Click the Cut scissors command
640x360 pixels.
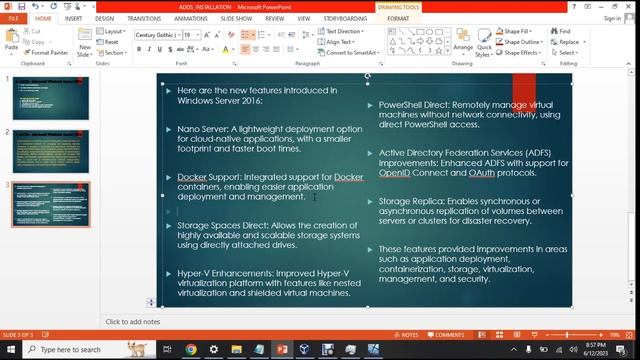(x=32, y=31)
